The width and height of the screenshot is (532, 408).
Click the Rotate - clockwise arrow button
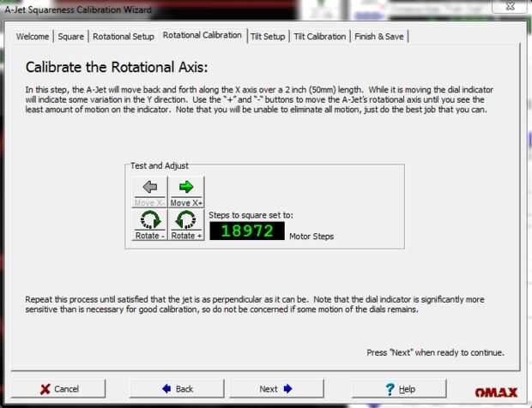click(149, 225)
